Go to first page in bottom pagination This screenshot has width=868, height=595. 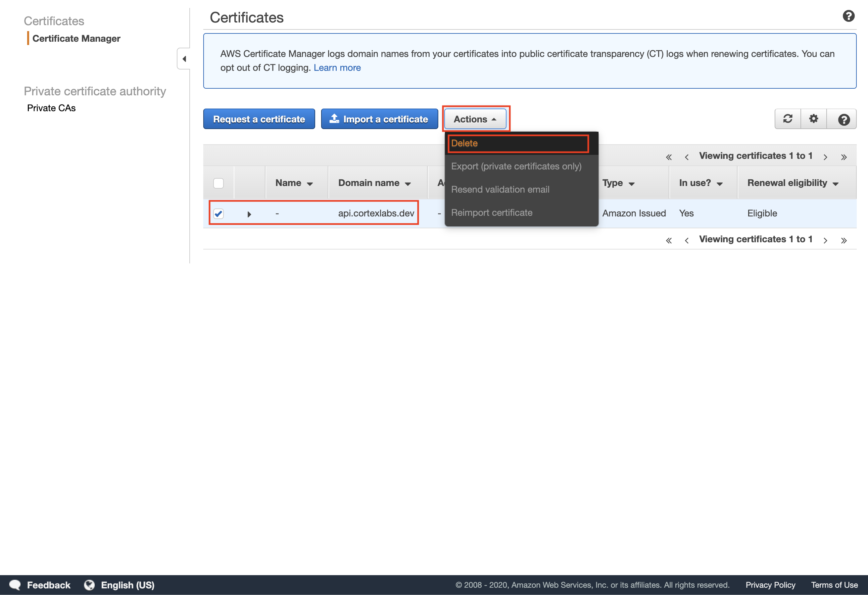coord(669,240)
